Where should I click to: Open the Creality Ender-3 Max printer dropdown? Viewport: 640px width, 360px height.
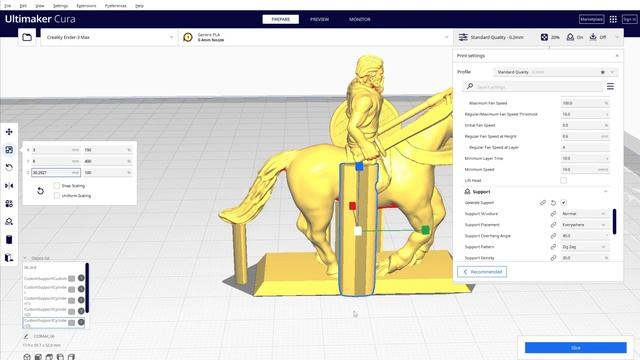(x=109, y=37)
